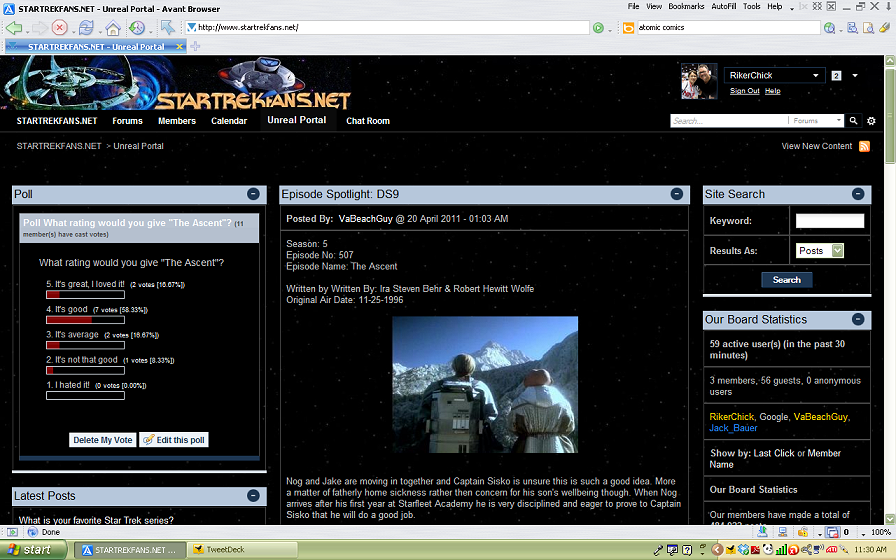Click the Sign Out link
Screen dimensions: 896x560
tap(744, 91)
